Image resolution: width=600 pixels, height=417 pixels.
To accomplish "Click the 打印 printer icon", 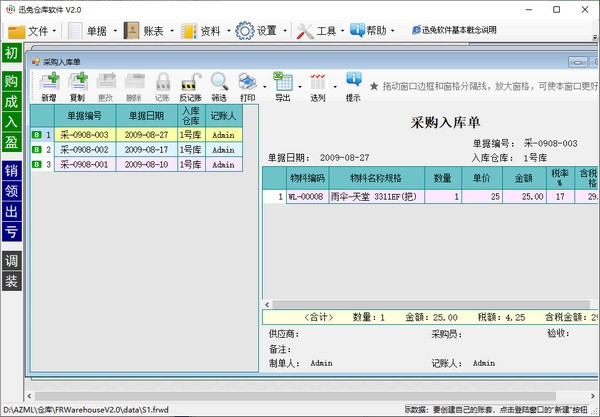I will 248,86.
